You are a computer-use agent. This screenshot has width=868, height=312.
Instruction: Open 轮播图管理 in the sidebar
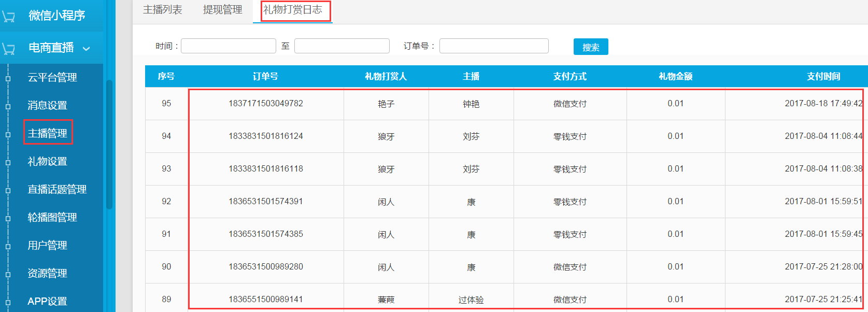[52, 218]
